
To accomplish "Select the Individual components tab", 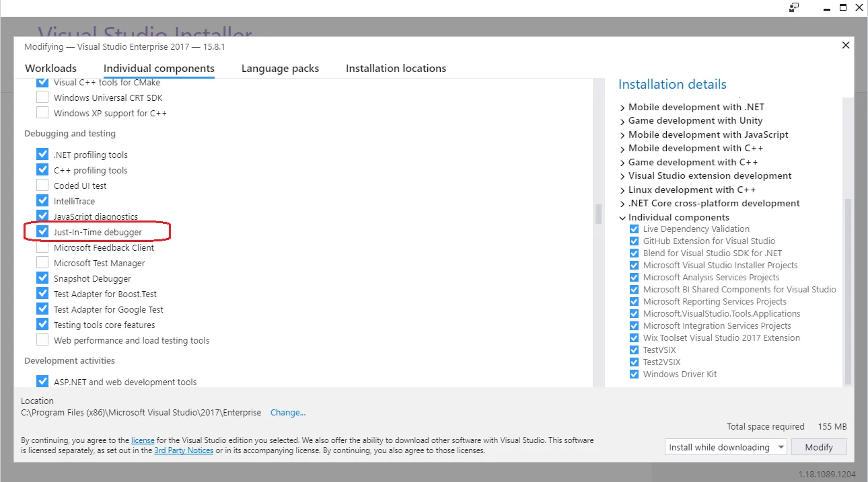I will tap(159, 69).
